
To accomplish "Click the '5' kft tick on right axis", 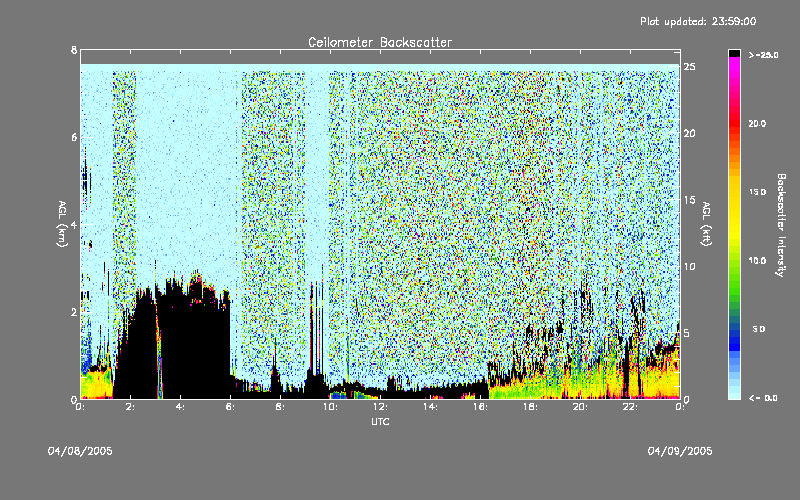I will pos(687,333).
